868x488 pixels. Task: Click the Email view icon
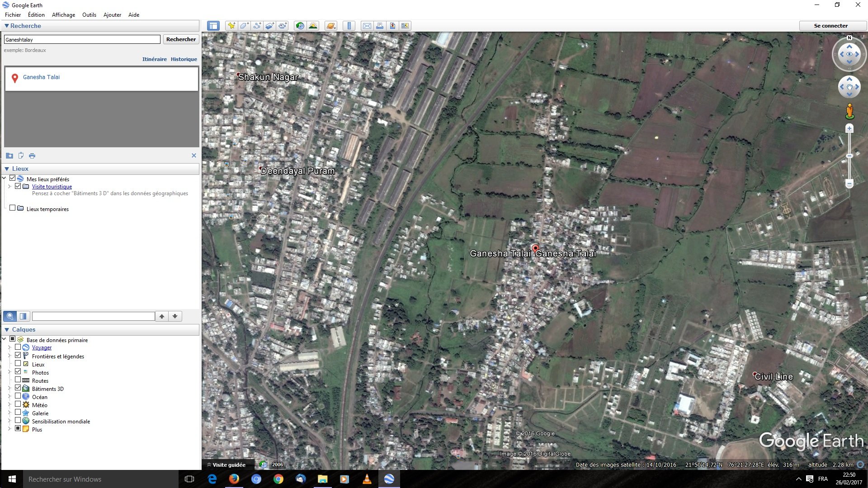(367, 26)
